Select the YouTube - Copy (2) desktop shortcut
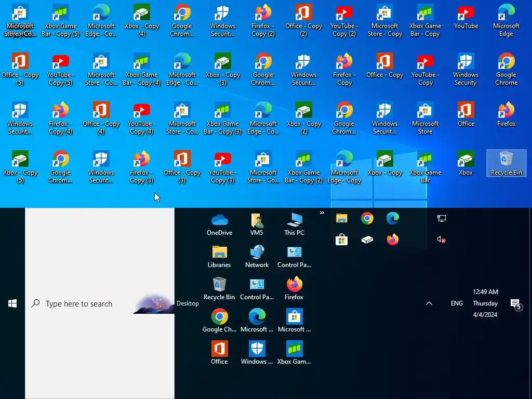The height and width of the screenshot is (399, 532). click(x=344, y=21)
